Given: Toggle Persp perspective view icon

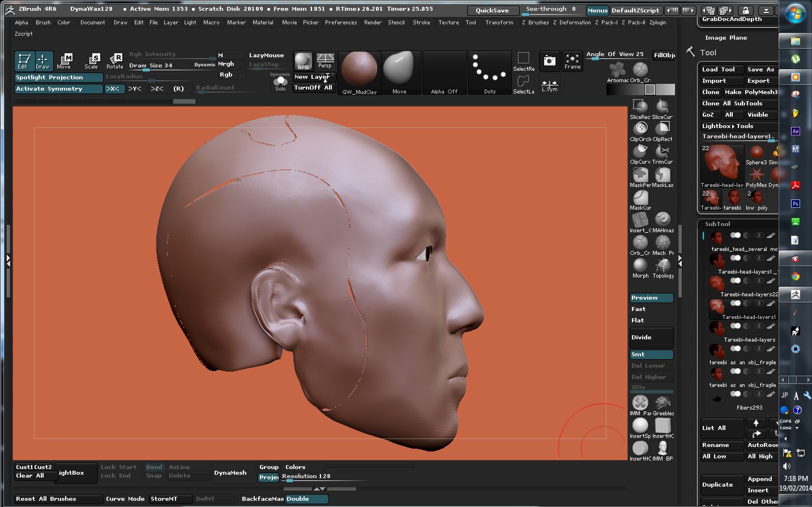Looking at the screenshot, I should (325, 61).
